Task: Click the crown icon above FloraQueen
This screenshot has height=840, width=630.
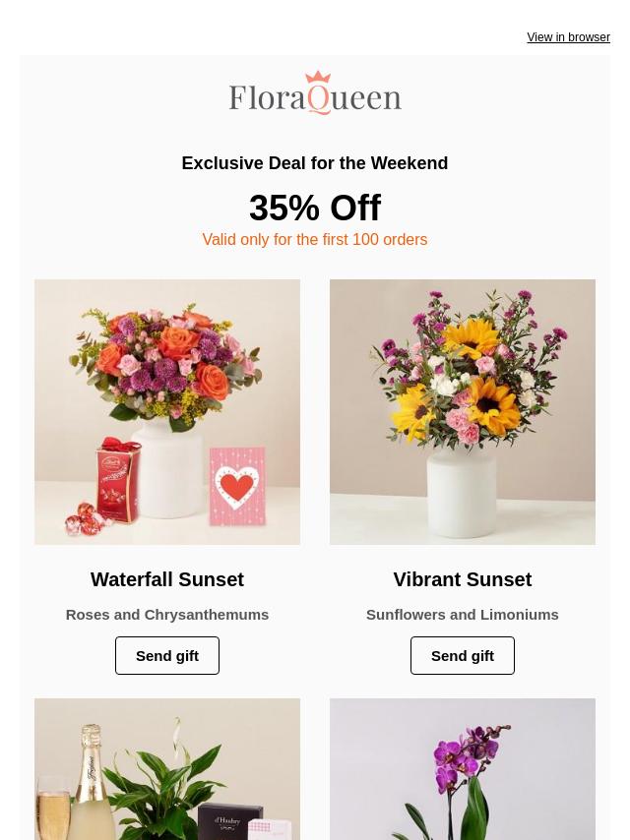Action: (x=318, y=77)
